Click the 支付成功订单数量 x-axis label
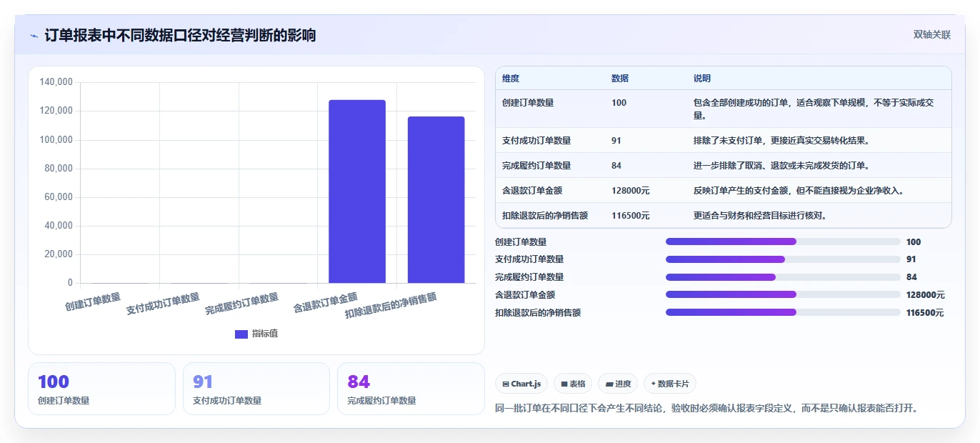Image resolution: width=980 pixels, height=443 pixels. 163,304
